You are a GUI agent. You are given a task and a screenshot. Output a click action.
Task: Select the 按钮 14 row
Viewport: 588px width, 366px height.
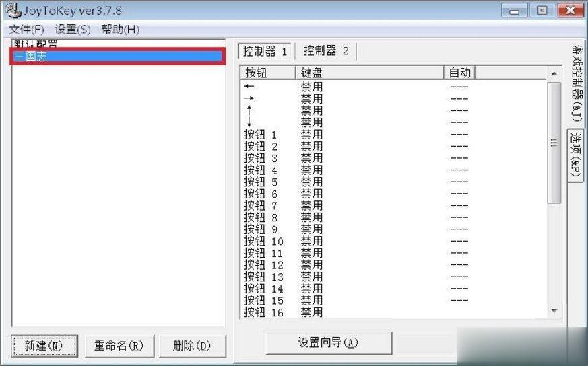coord(393,289)
